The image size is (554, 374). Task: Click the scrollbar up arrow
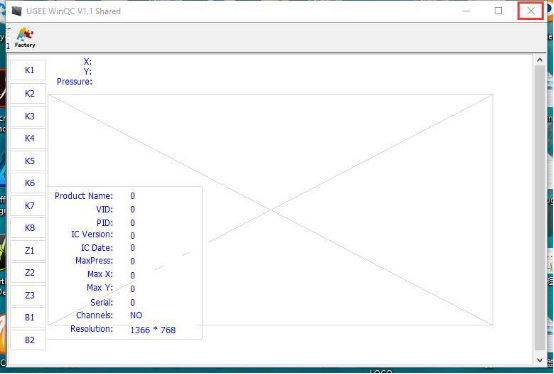540,60
